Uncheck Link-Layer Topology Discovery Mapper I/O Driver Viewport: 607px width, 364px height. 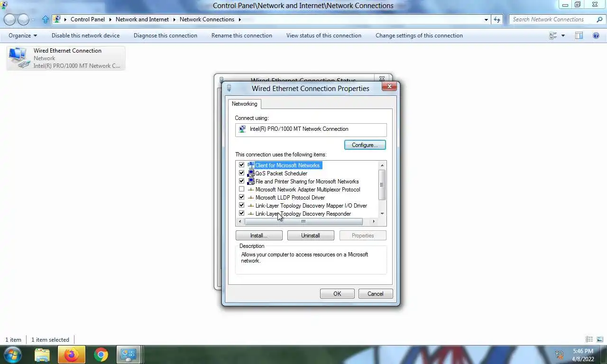[x=241, y=205]
